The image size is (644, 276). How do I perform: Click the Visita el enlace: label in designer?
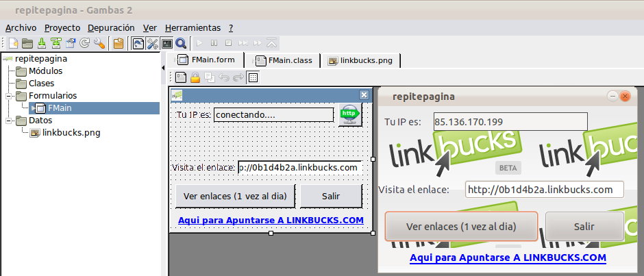coord(203,168)
